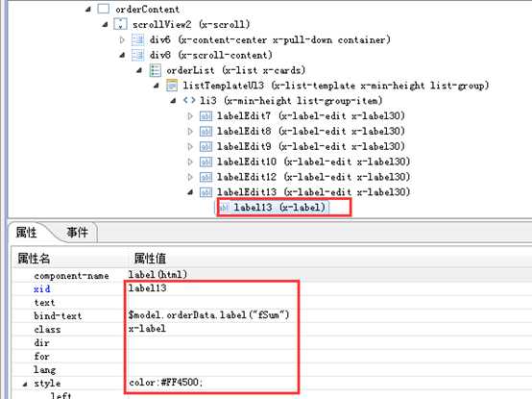Viewport: 532px width, 399px height.
Task: Click the orderContent node icon
Action: [x=103, y=9]
